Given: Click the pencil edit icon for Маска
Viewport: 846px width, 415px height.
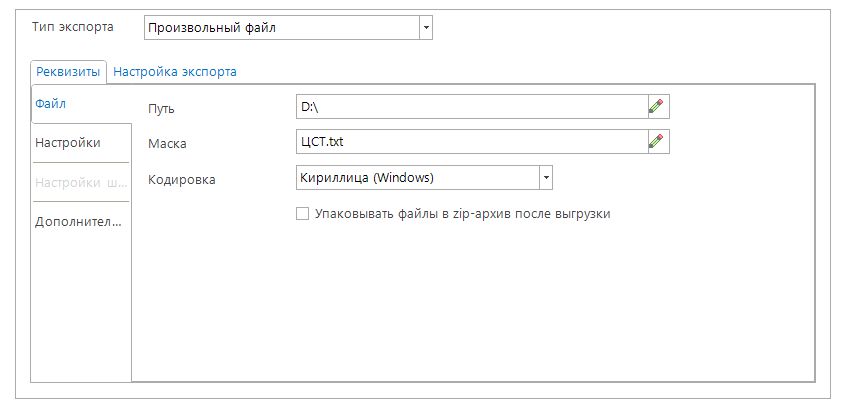Looking at the screenshot, I should click(x=656, y=142).
